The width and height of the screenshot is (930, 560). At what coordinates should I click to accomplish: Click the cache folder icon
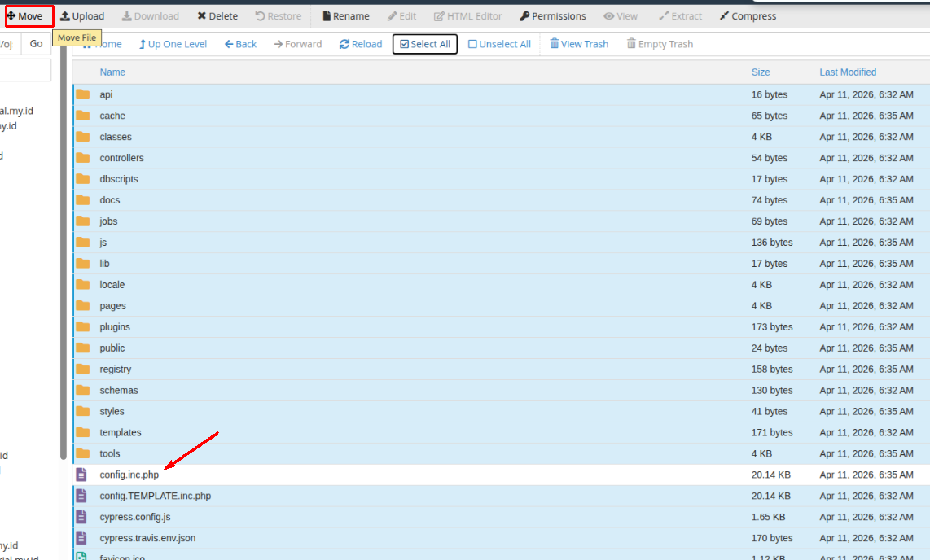(x=83, y=116)
